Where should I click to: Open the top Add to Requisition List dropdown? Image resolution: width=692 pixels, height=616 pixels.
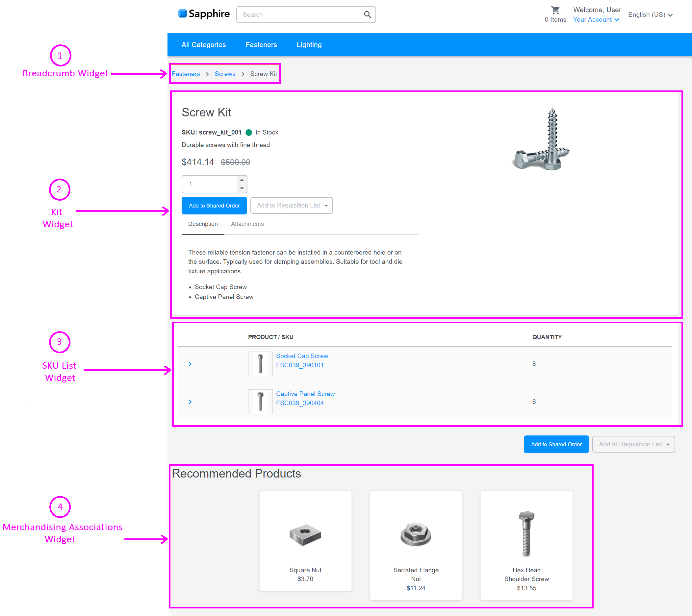pyautogui.click(x=292, y=206)
